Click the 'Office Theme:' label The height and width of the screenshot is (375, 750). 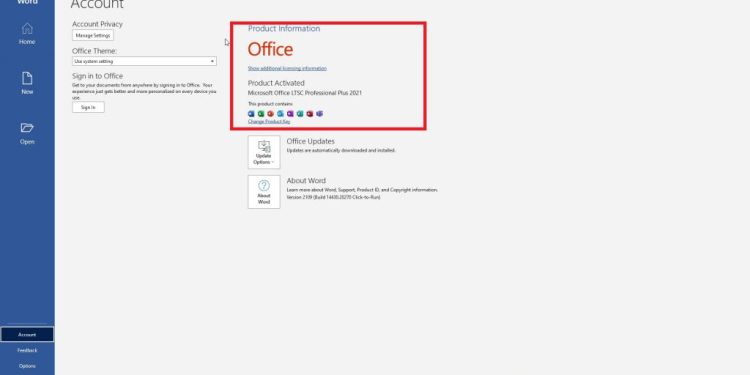pyautogui.click(x=95, y=51)
